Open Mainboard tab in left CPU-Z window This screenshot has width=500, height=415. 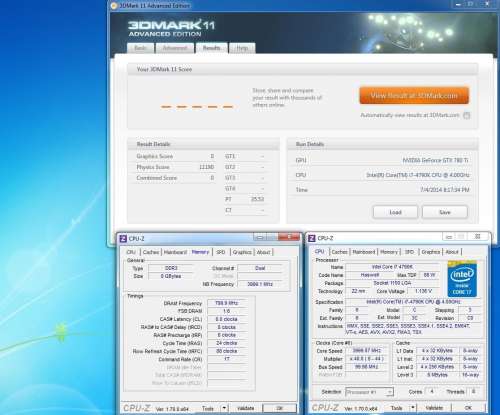coord(175,252)
